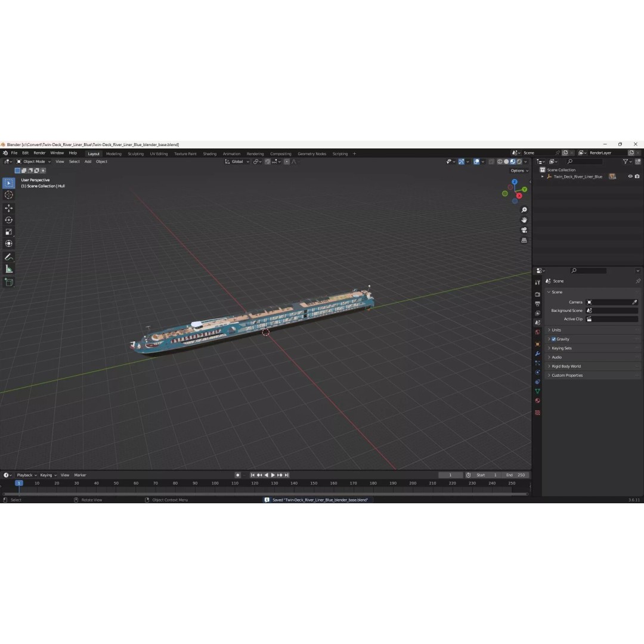Activate the Scale tool
644x644 pixels.
(x=8, y=232)
